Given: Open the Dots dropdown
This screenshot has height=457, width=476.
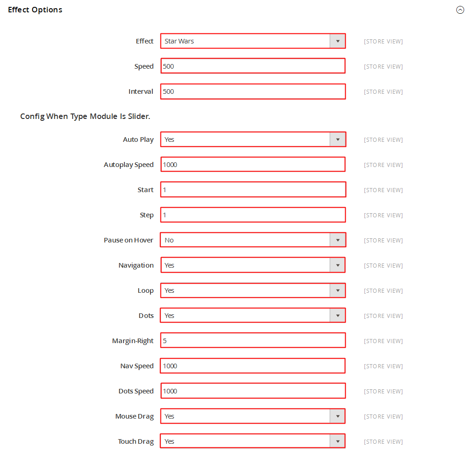Looking at the screenshot, I should point(253,316).
